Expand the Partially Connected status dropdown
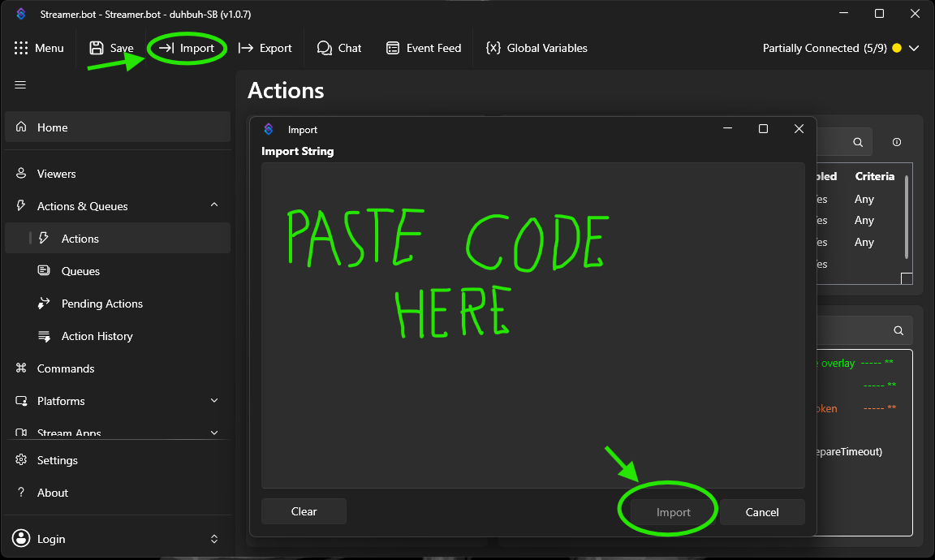 pos(914,49)
